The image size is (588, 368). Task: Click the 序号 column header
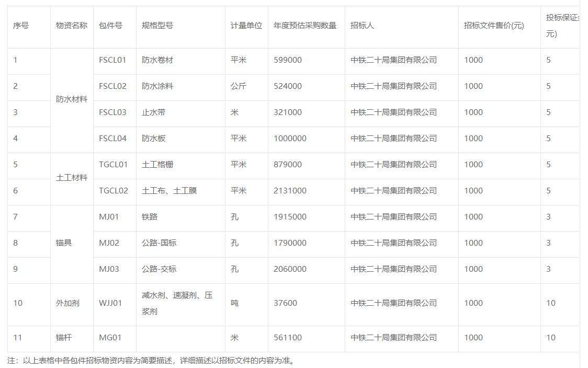coord(21,26)
